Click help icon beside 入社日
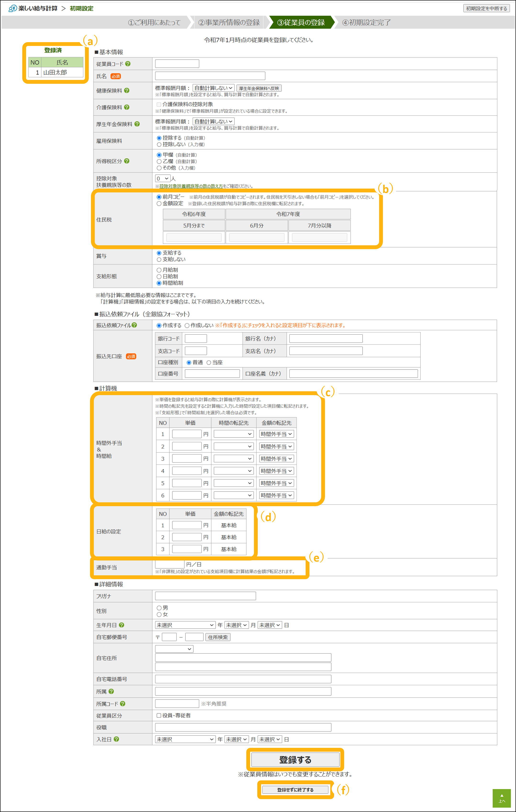This screenshot has height=812, width=516. coord(116,739)
